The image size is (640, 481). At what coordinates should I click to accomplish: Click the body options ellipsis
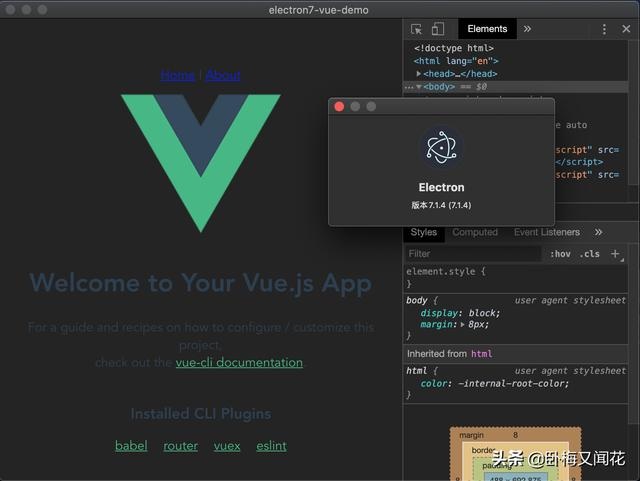409,87
